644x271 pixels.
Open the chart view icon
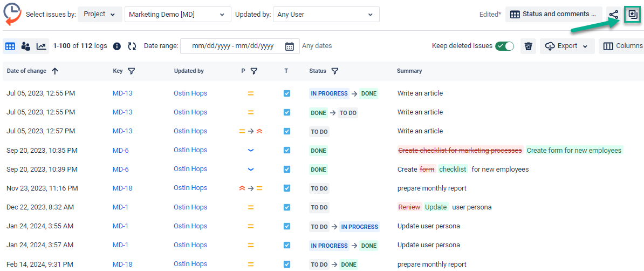tap(41, 46)
